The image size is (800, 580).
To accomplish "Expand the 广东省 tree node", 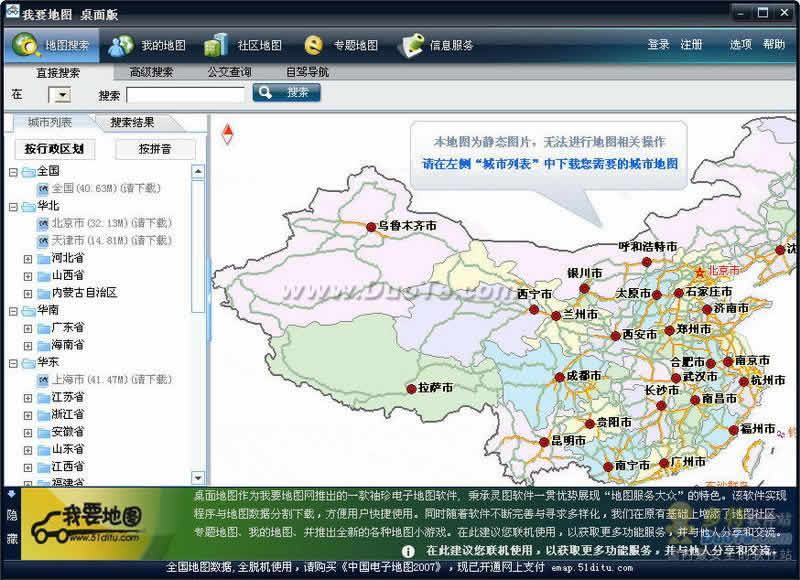I will pos(28,329).
